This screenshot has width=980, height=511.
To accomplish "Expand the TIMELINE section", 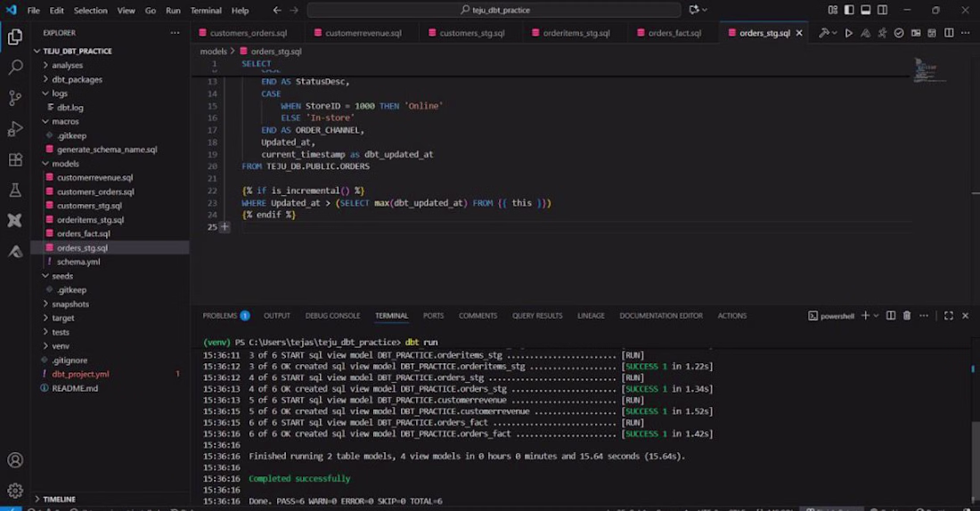I will click(x=60, y=499).
